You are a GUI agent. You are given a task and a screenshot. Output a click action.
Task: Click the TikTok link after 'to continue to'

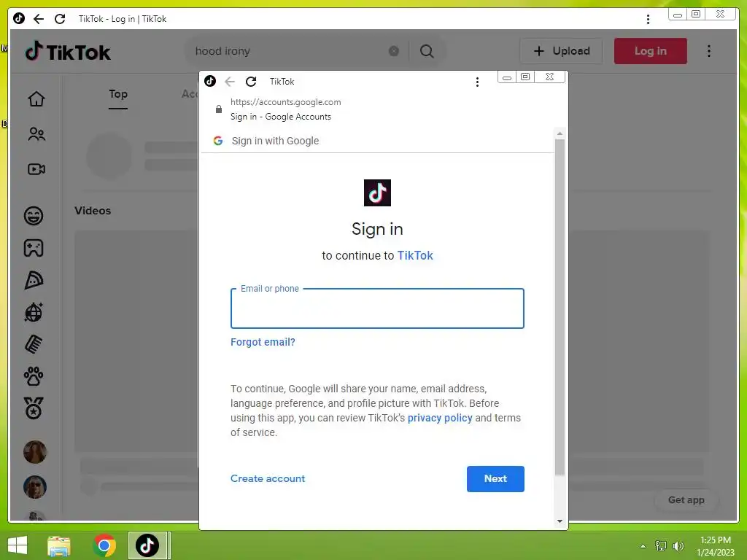pyautogui.click(x=415, y=256)
